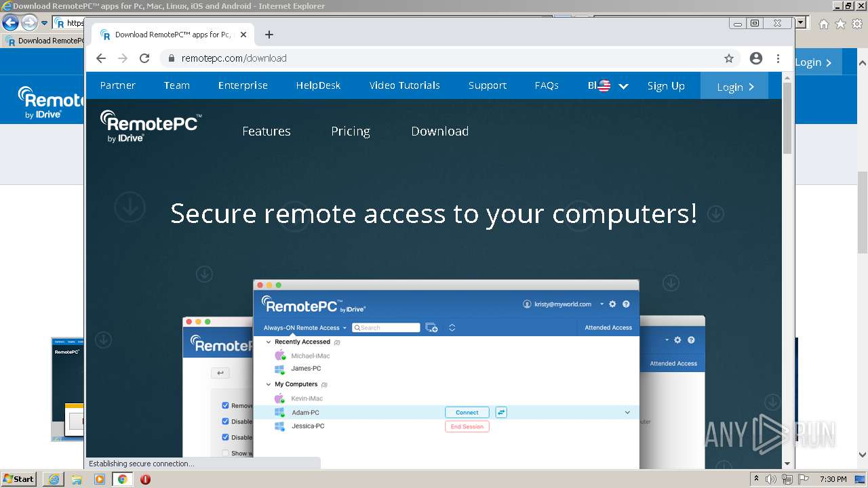
Task: Toggle the checked 'Remove' checkbox
Action: point(226,405)
